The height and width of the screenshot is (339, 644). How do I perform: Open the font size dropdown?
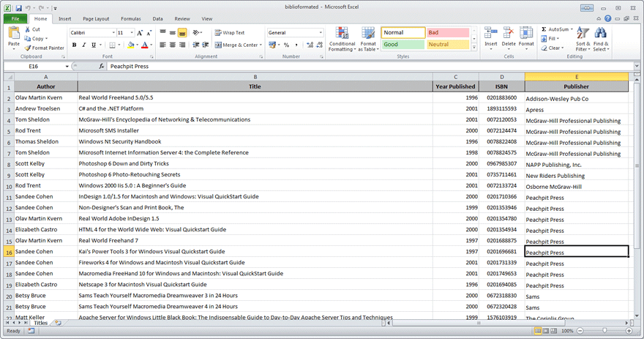132,32
